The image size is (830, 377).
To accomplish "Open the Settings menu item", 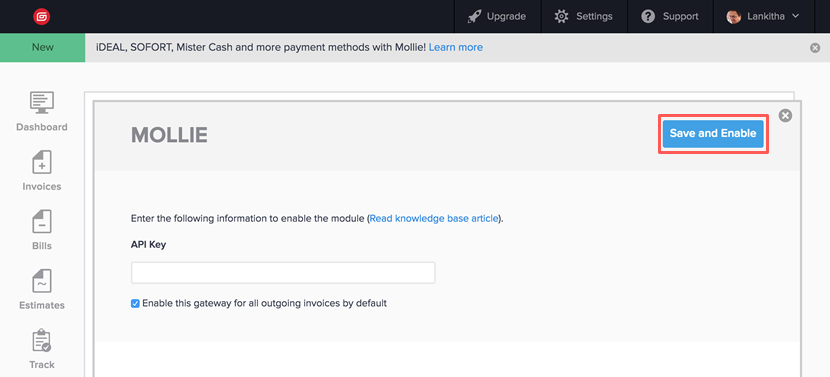I will tap(584, 16).
